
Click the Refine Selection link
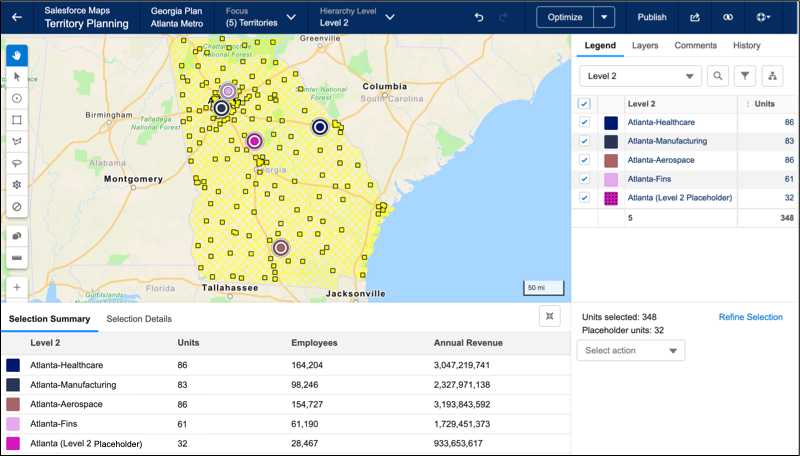751,317
